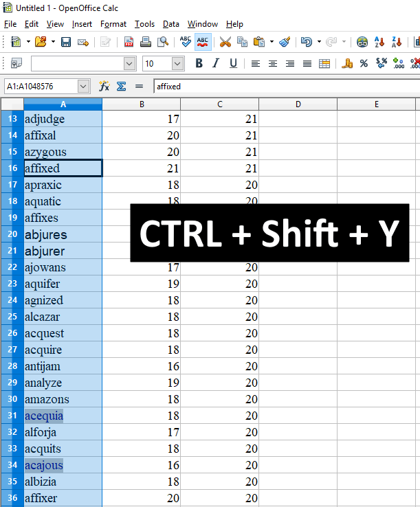
Task: Apply Currency number format icon
Action: 347,63
